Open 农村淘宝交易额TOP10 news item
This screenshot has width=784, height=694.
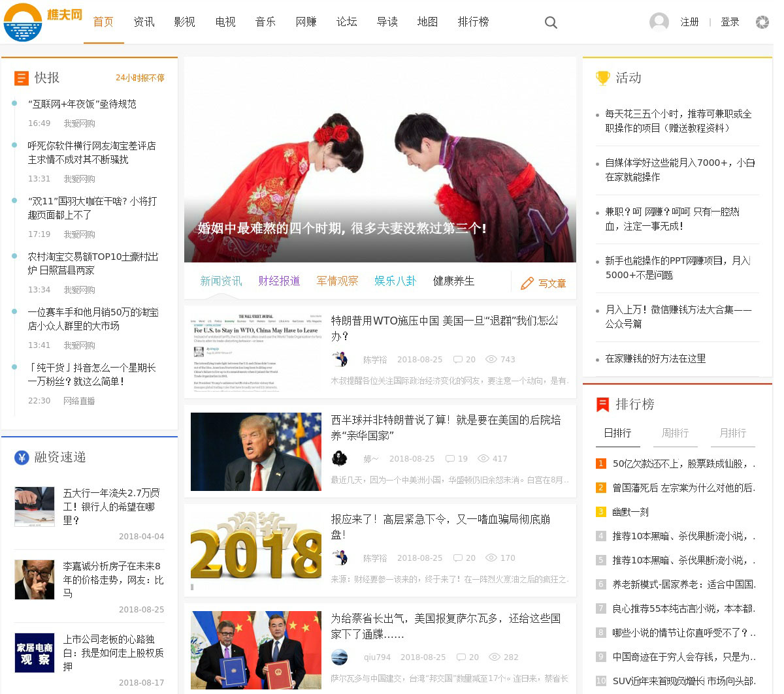point(93,264)
